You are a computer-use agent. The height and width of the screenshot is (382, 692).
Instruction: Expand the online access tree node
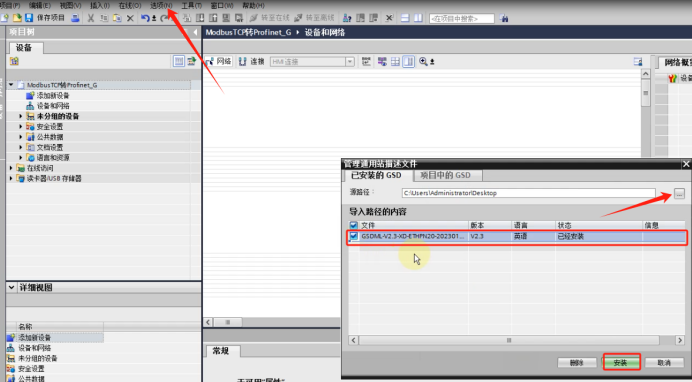tap(11, 168)
